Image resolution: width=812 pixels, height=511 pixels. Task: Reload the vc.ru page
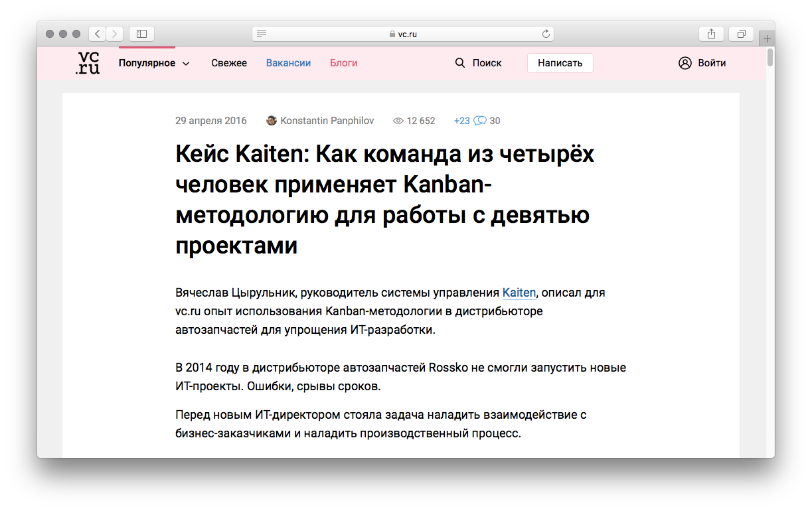pyautogui.click(x=546, y=34)
